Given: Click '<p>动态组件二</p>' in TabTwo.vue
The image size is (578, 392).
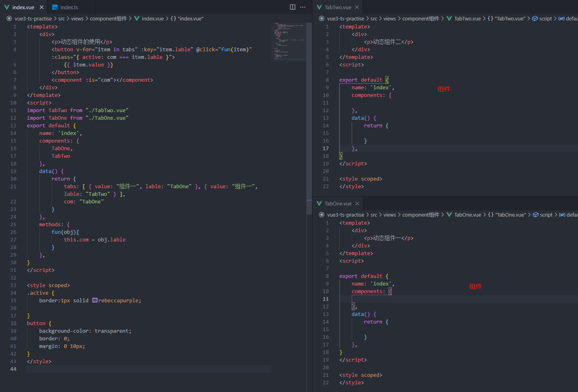Looking at the screenshot, I should pos(389,42).
